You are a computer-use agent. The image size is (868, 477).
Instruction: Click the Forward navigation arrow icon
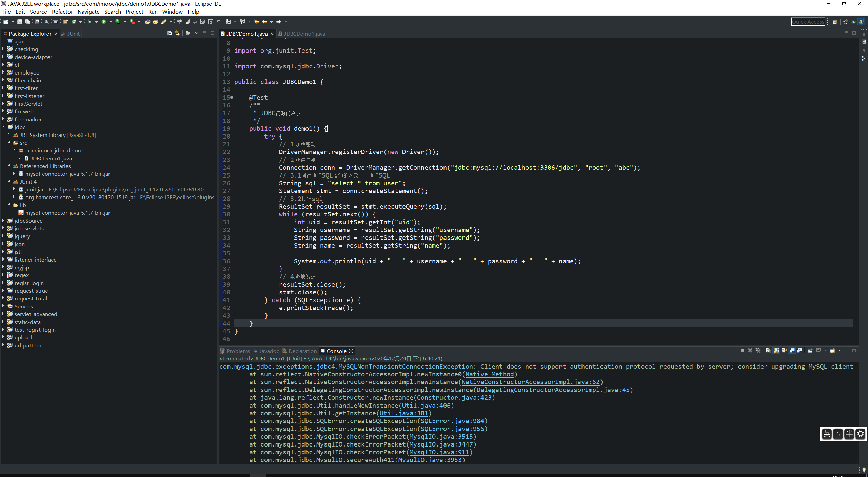tap(279, 22)
